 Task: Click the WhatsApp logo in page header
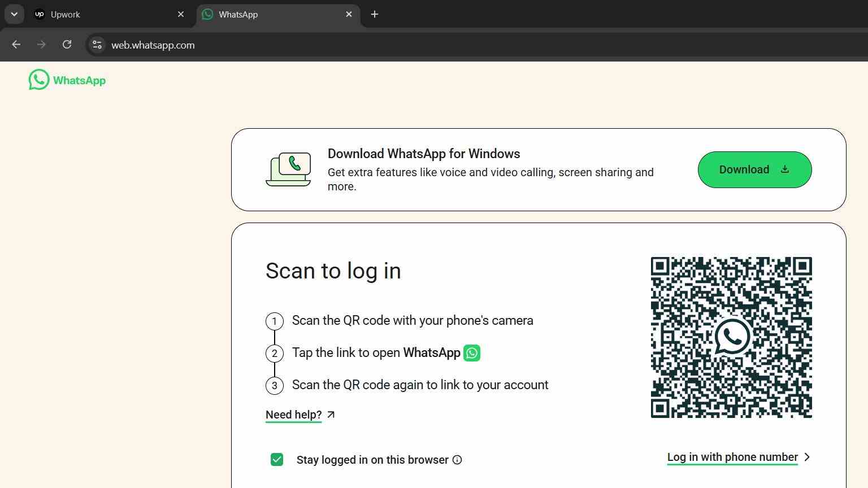coord(67,80)
